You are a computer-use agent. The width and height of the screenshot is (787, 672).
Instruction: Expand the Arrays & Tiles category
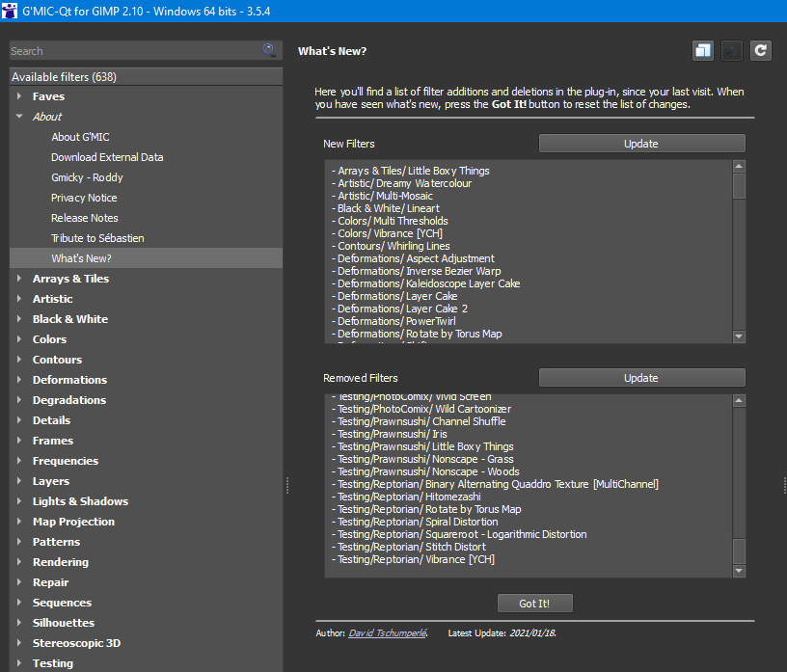pos(19,278)
